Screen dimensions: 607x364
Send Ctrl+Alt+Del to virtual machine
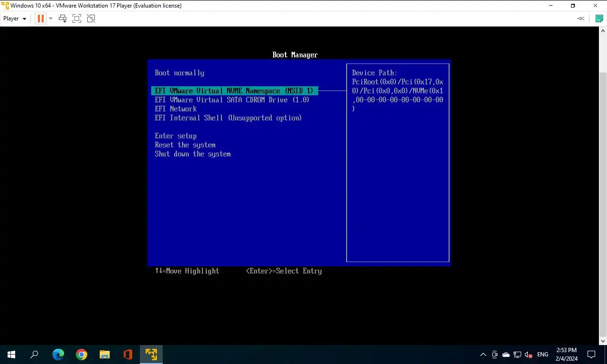[63, 18]
